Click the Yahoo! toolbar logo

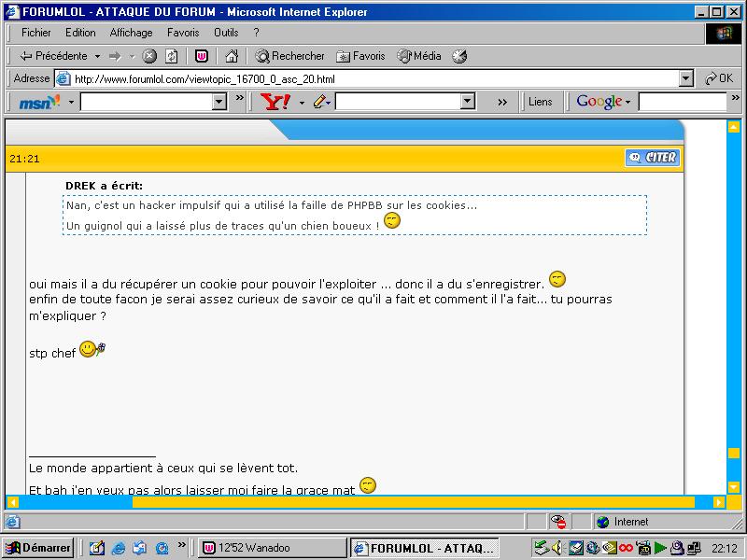click(x=276, y=102)
